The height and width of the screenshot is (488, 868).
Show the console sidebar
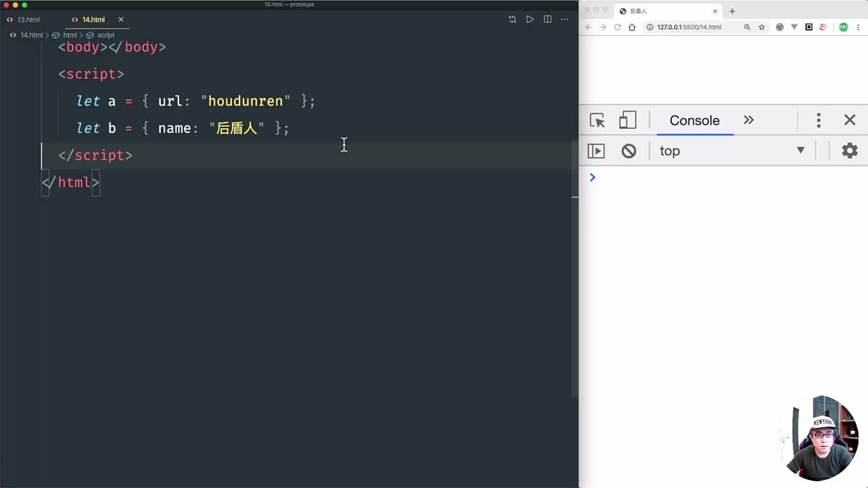[596, 150]
